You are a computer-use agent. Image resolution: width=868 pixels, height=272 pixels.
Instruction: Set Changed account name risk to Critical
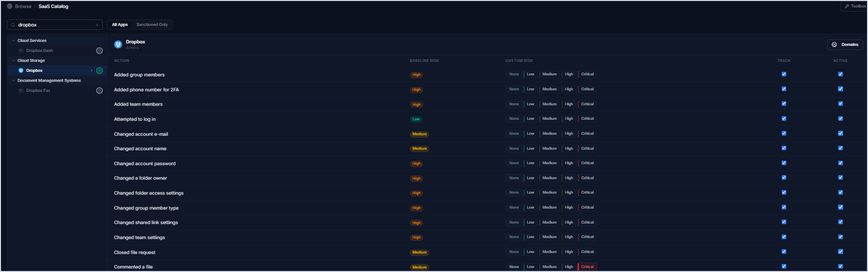(587, 149)
